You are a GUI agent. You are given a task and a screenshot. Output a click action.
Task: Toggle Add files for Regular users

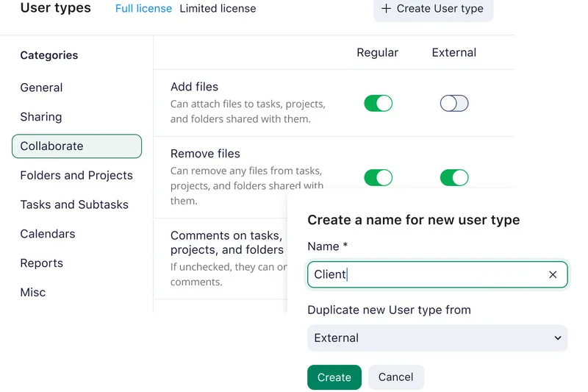(x=378, y=104)
